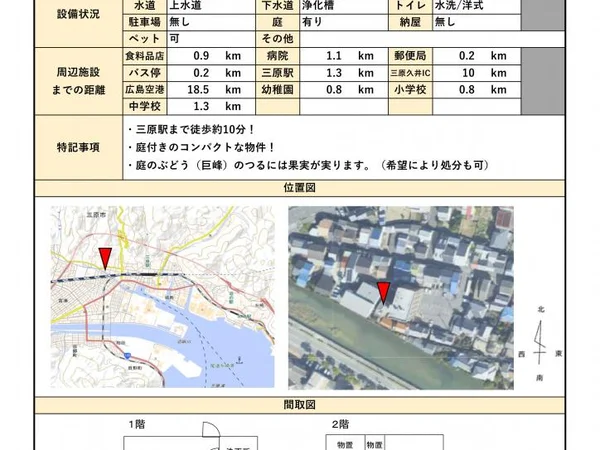Click the 広島空港 label
Image resolution: width=600 pixels, height=450 pixels.
145,90
